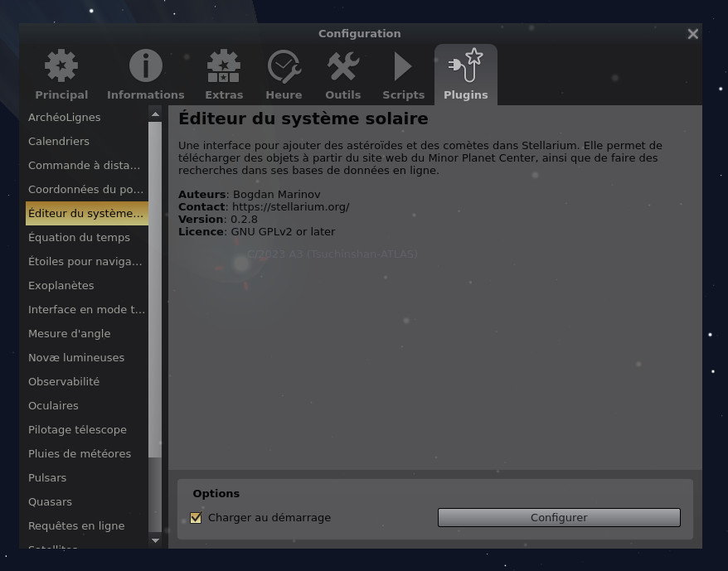Select ArchéoLignes plugin
Screen dimensions: 728x571
[x=87, y=117]
